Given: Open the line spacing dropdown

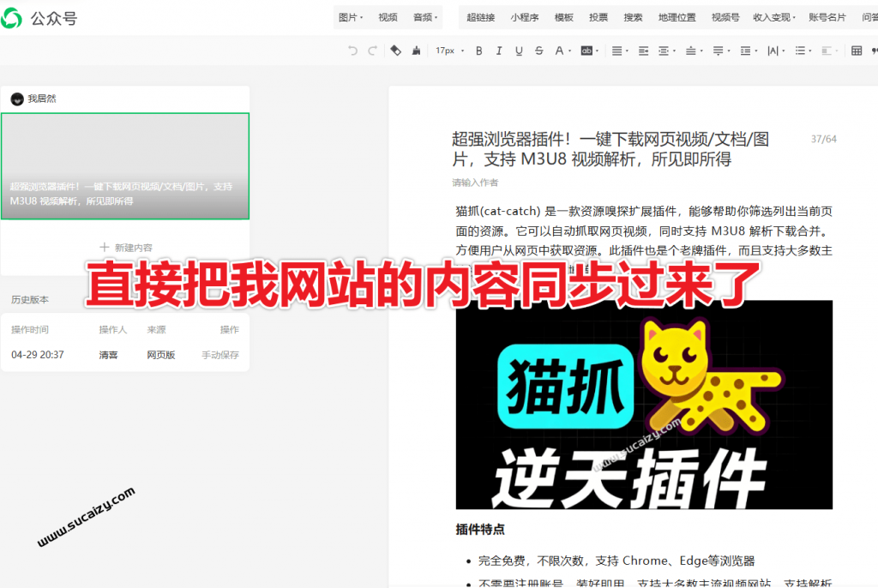Looking at the screenshot, I should tap(749, 51).
